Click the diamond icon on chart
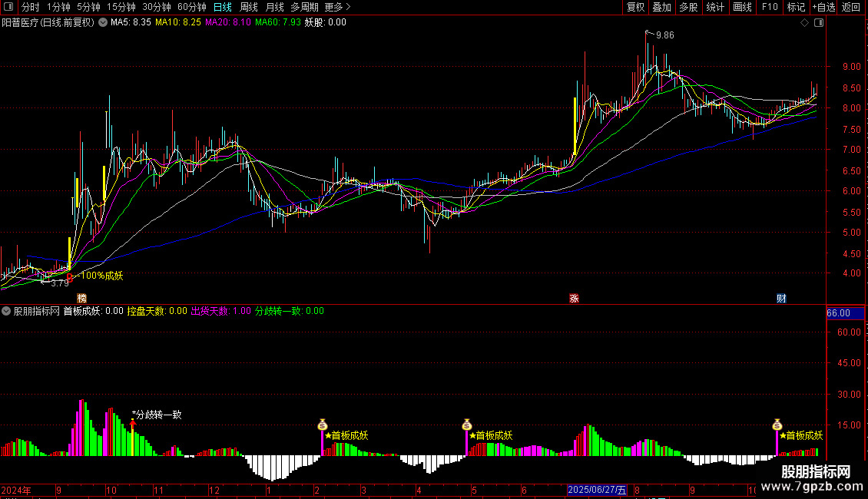Image resolution: width=868 pixels, height=499 pixels. pyautogui.click(x=804, y=23)
